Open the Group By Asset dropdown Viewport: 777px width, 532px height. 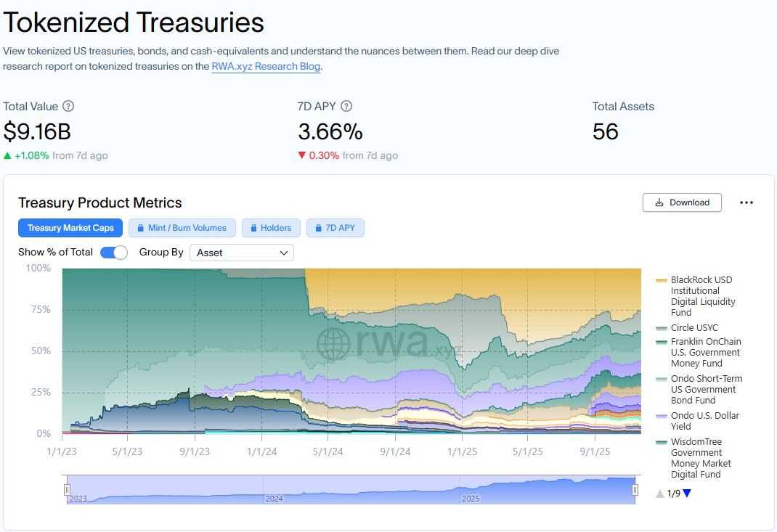pos(241,253)
